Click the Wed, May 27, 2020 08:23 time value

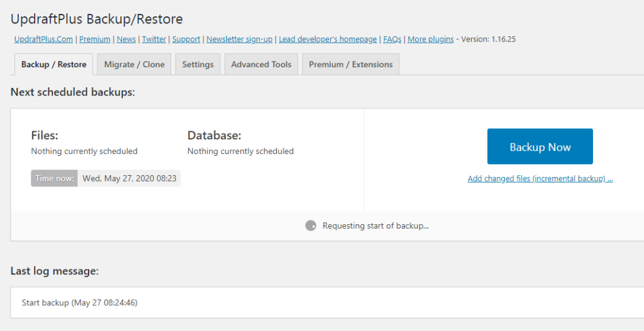[x=130, y=178]
